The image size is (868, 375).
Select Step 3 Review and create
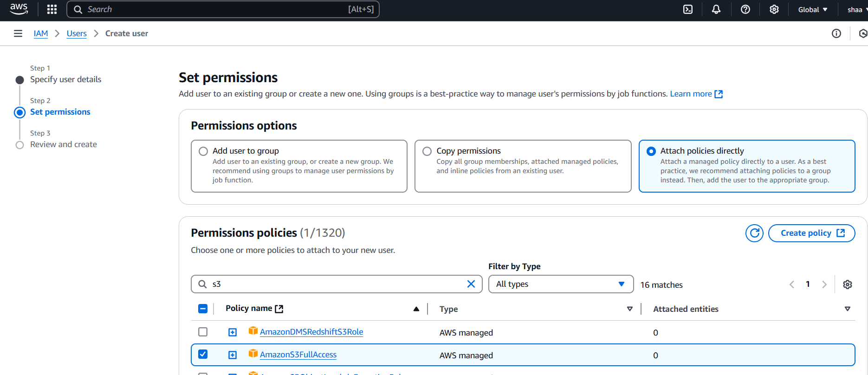click(x=64, y=144)
